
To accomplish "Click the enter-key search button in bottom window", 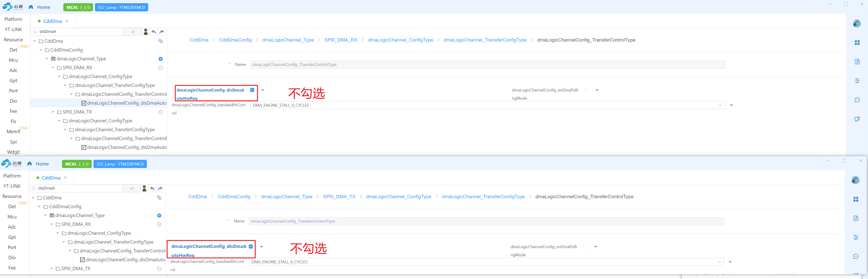I will [132, 188].
